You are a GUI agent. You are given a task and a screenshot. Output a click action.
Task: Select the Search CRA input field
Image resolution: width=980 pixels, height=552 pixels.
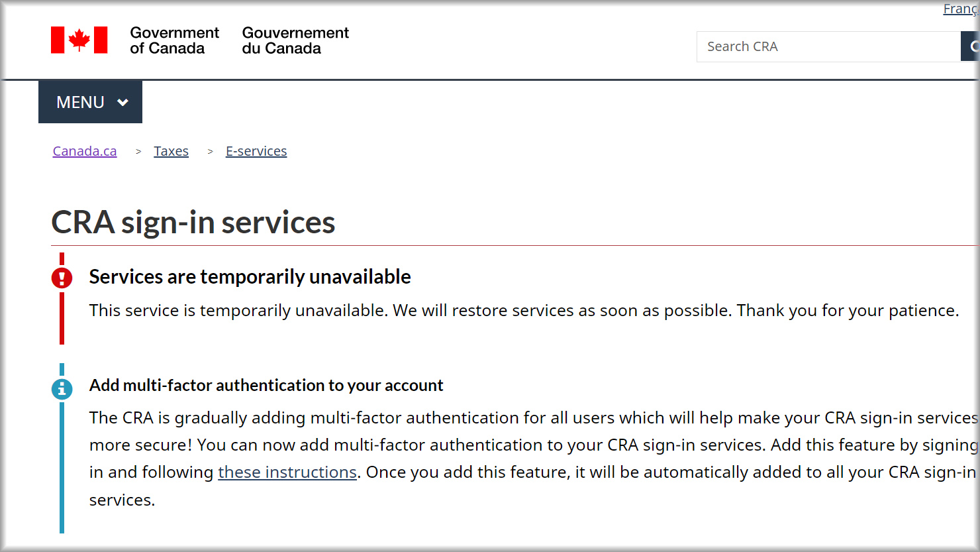tap(828, 46)
